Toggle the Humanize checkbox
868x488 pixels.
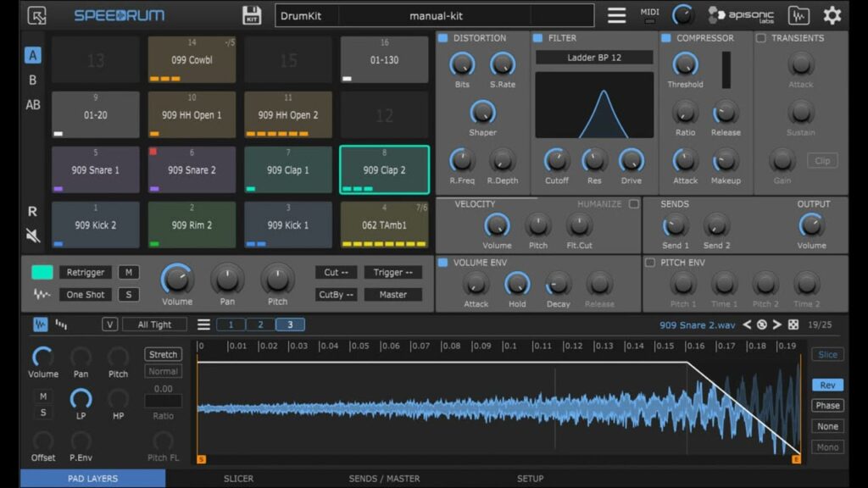tap(633, 204)
